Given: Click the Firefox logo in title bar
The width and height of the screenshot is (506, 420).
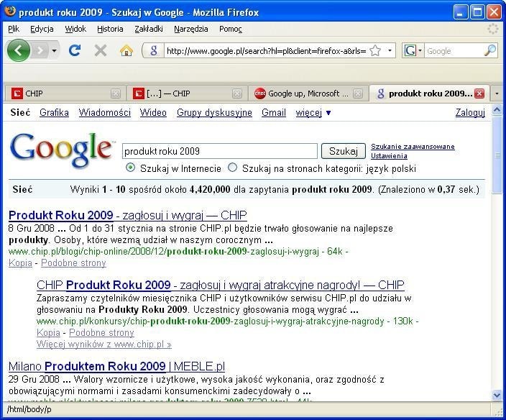Looking at the screenshot, I should click(x=10, y=11).
